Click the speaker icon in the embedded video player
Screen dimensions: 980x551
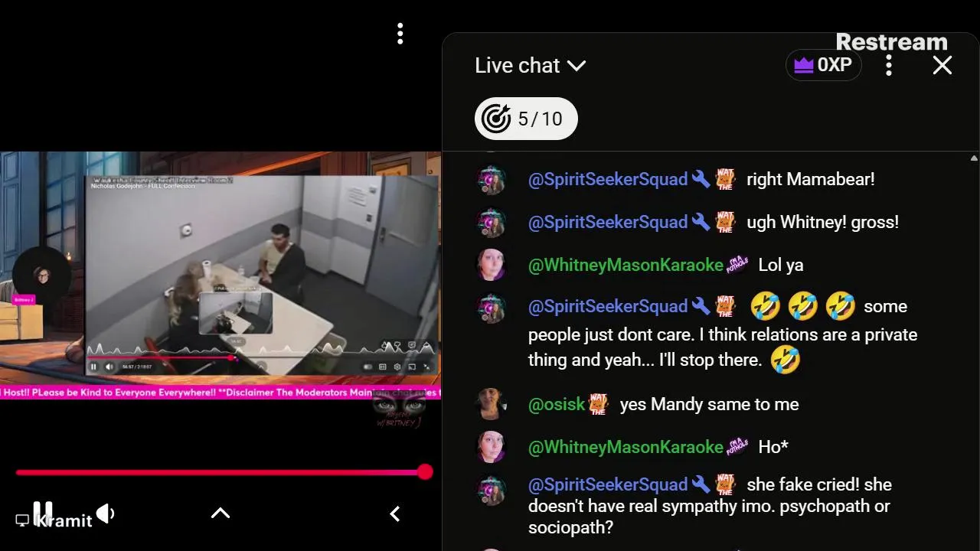109,367
